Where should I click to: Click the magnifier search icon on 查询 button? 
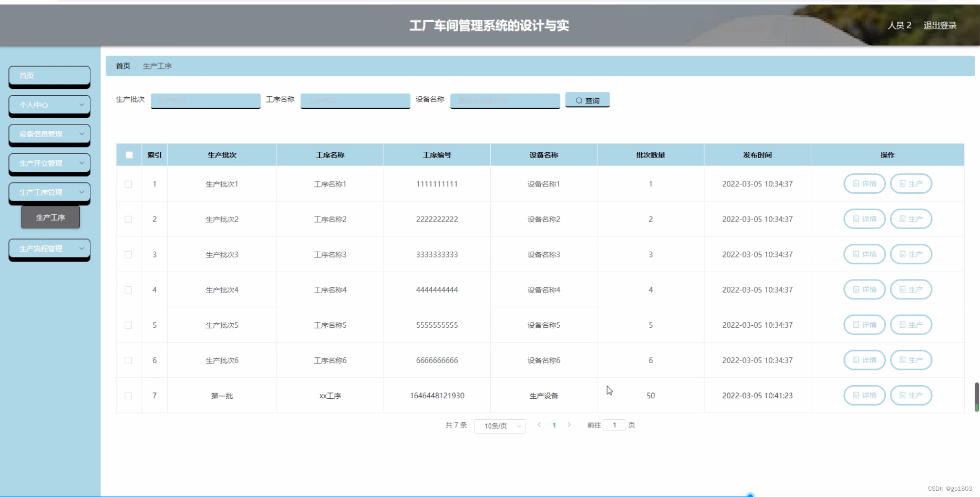pyautogui.click(x=579, y=100)
